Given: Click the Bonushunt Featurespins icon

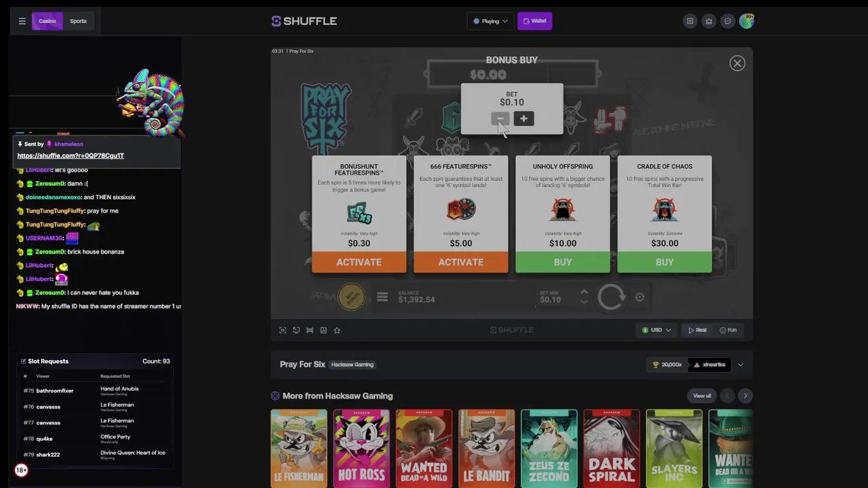Looking at the screenshot, I should pos(359,212).
